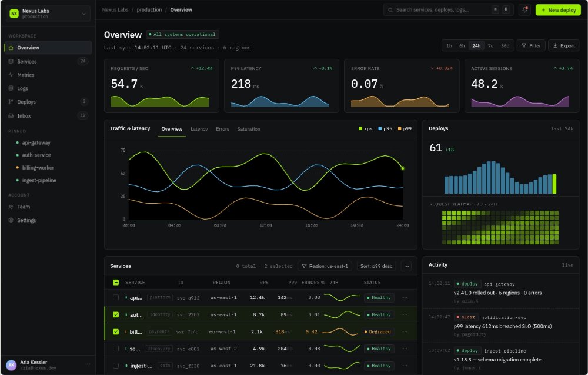The height and width of the screenshot is (375, 588).
Task: Expand the Nexus Labs workspace switcher
Action: 48,14
